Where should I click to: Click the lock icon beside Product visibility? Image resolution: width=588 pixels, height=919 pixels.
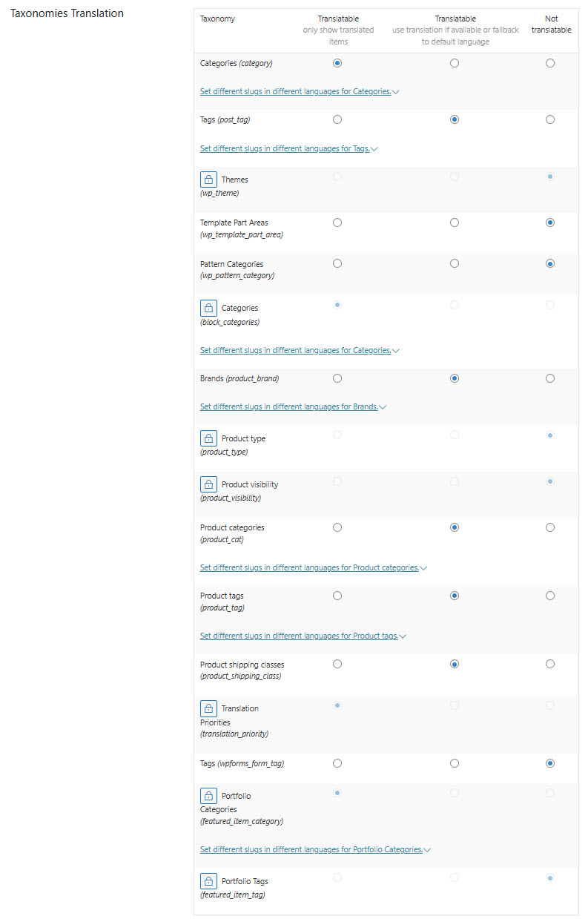coord(208,484)
